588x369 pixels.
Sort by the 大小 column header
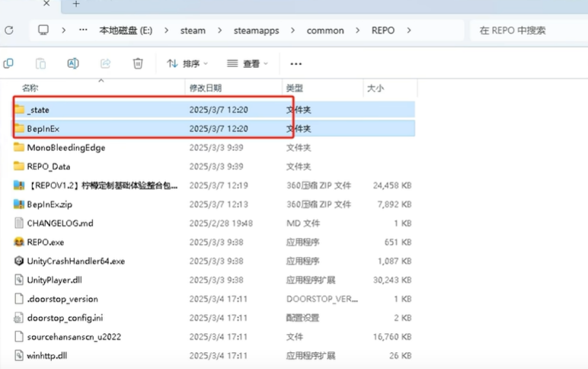[375, 88]
